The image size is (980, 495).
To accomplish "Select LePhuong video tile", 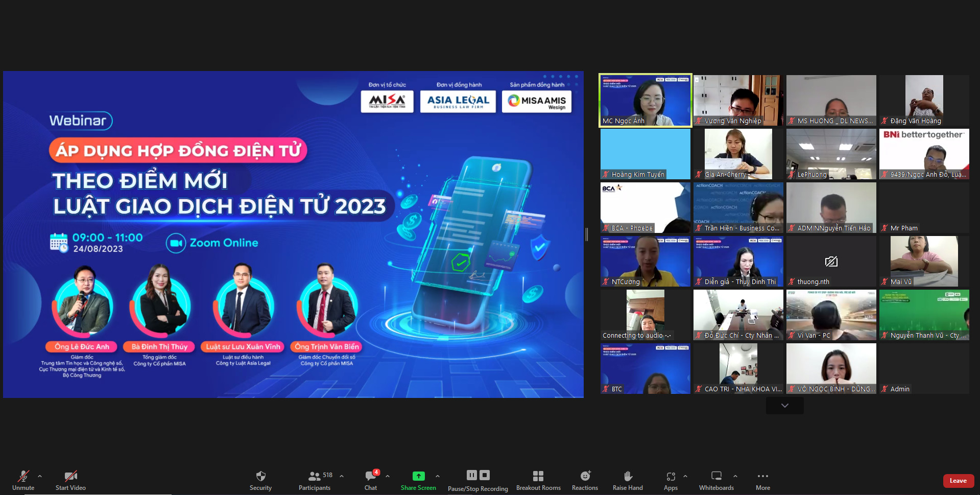I will coord(831,154).
